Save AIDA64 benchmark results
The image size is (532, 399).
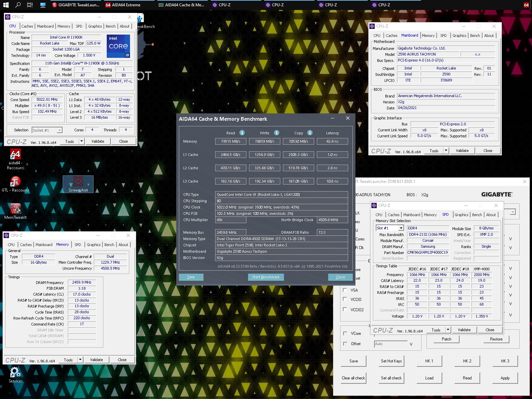tap(191, 277)
